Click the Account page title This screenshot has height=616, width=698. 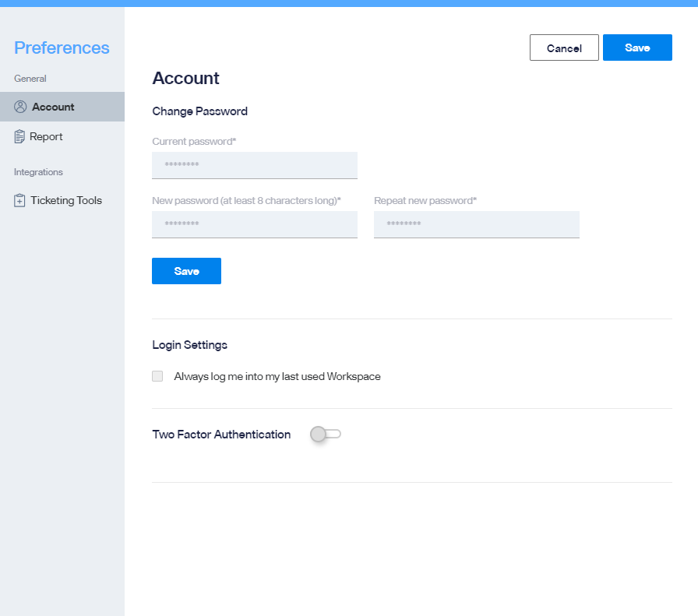point(185,79)
